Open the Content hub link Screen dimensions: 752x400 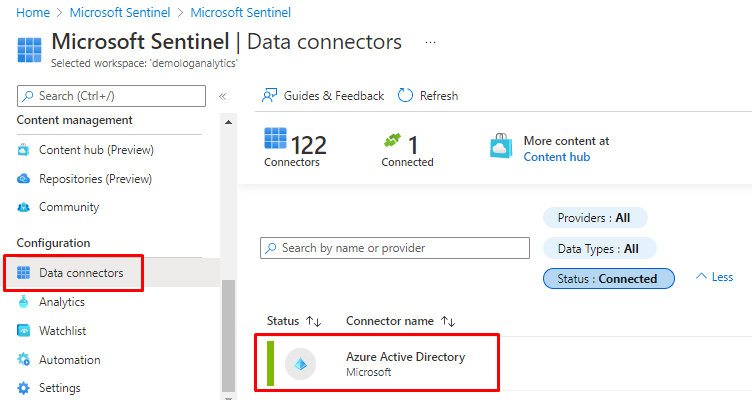point(556,157)
